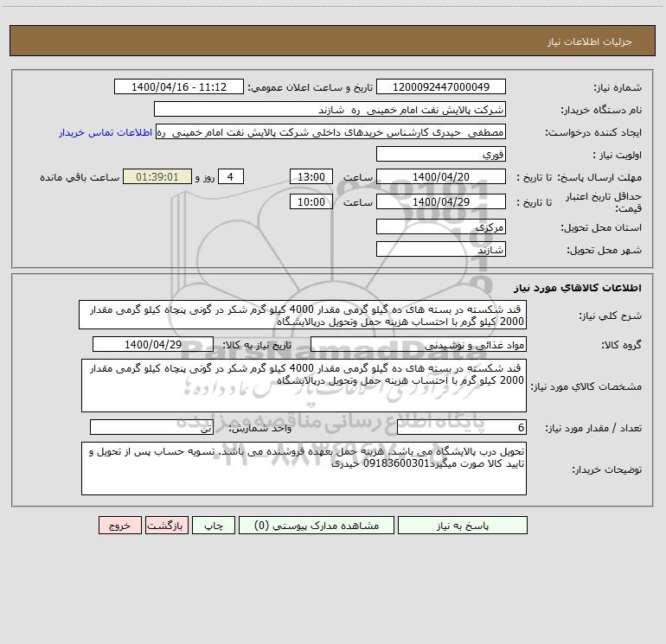
Task: Click the بازگشت back button
Action: point(166,526)
